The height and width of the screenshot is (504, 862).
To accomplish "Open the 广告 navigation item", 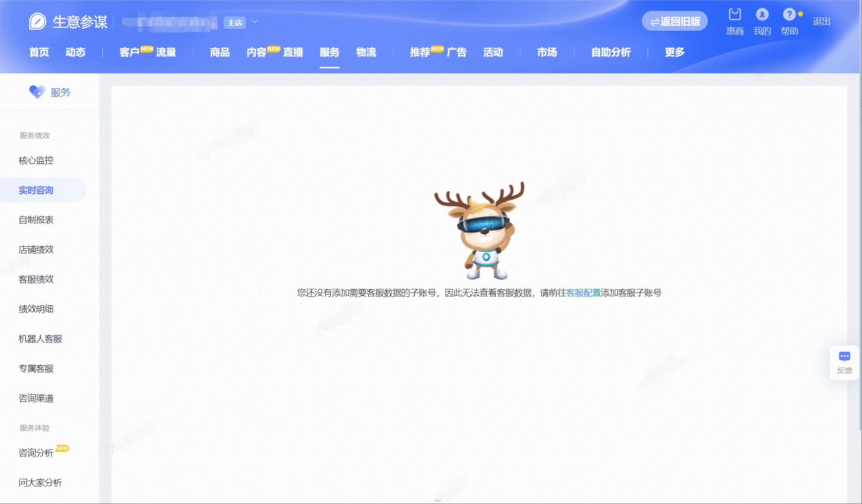I will tap(457, 53).
